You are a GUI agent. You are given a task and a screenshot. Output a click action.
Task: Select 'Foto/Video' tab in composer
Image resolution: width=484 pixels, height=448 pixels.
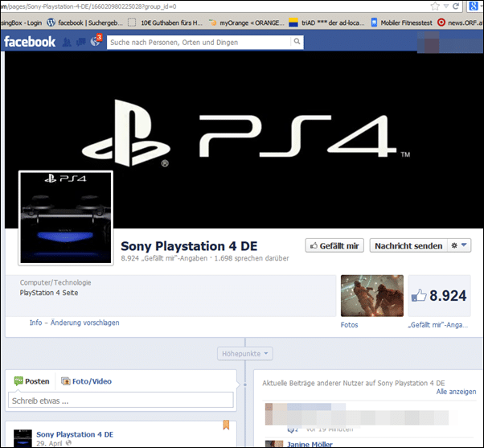[x=87, y=381]
